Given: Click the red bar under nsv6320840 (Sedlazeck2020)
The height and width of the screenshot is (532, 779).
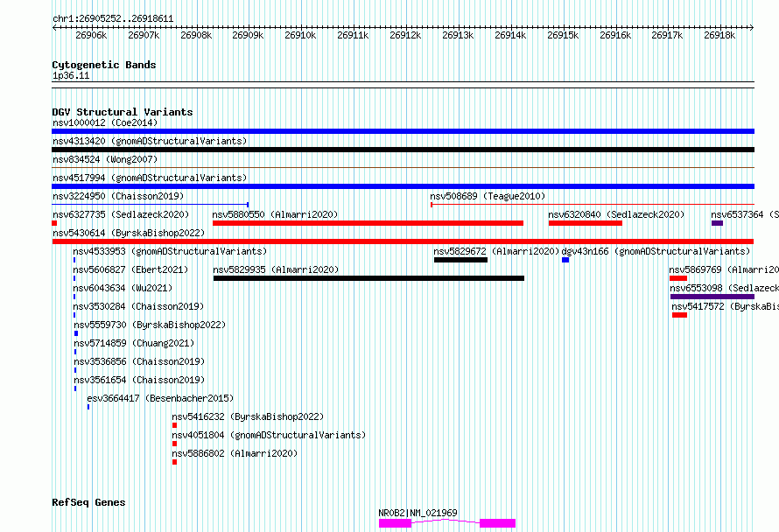Looking at the screenshot, I should click(586, 223).
